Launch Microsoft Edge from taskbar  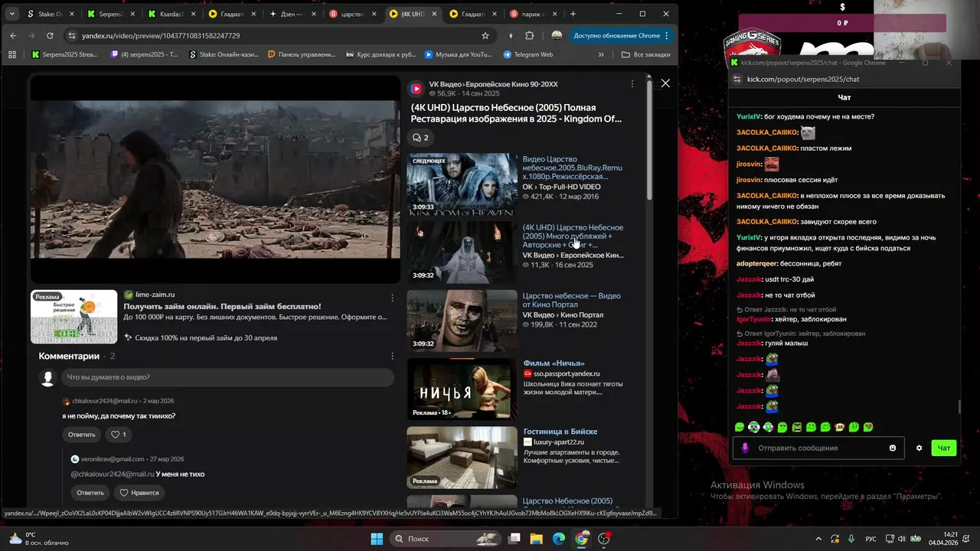[x=559, y=539]
